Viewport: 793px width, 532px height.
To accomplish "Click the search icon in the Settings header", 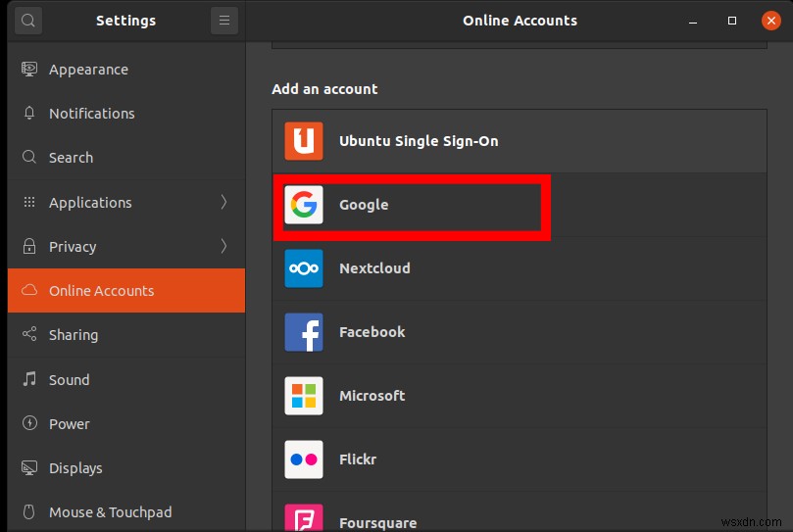I will [x=28, y=21].
